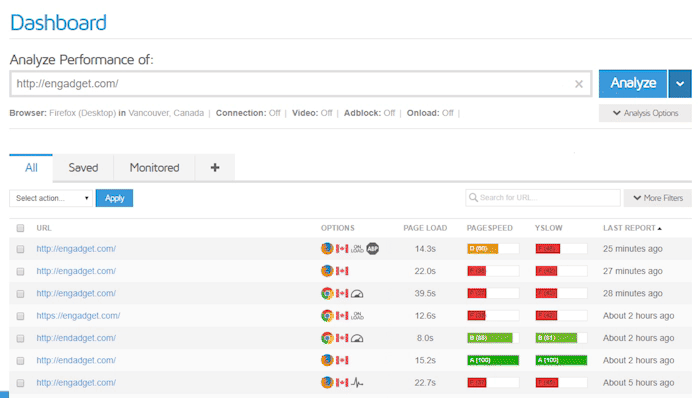Click the Onload icon in the 14.3s row
The width and height of the screenshot is (698, 398).
point(357,248)
